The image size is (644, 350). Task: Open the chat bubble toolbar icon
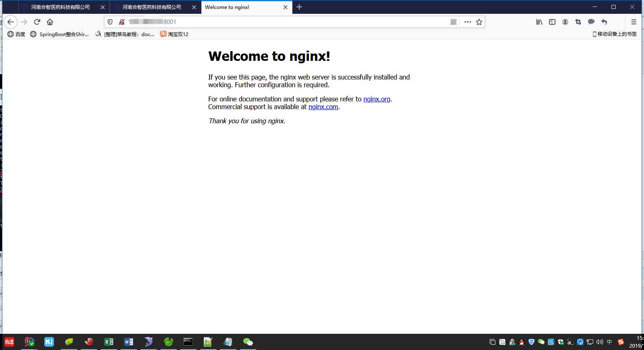pos(591,22)
